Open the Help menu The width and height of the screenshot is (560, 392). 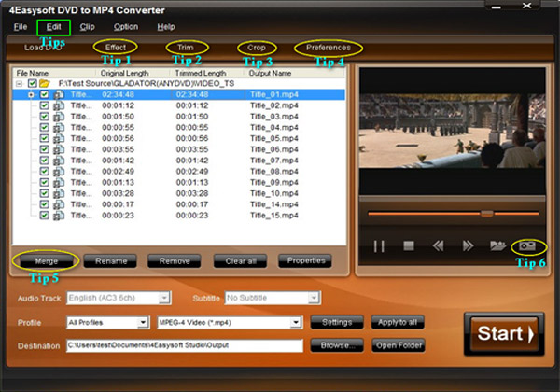pos(166,27)
